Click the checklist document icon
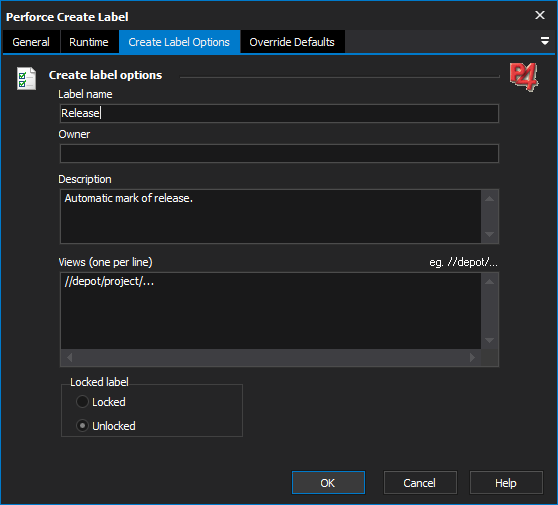558x505 pixels. (x=26, y=78)
